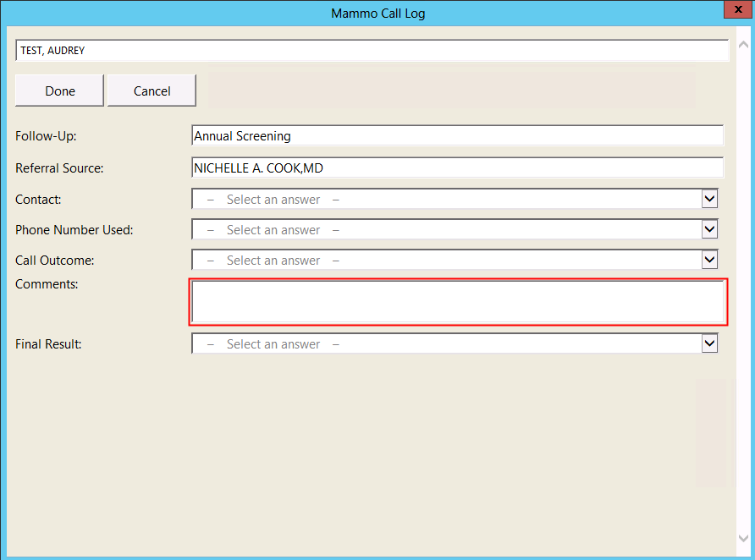This screenshot has height=560, width=755.
Task: Click the Mammo Call Log title bar
Action: tap(377, 14)
